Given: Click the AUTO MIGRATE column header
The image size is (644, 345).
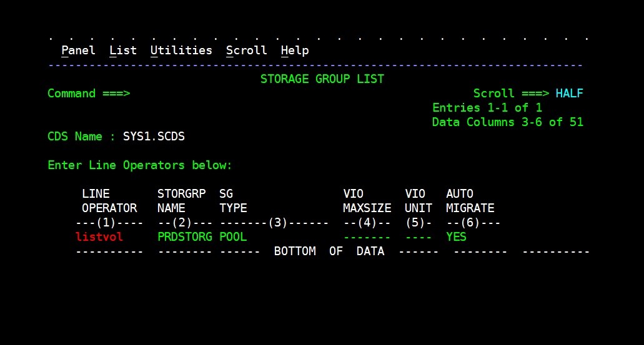Looking at the screenshot, I should (x=470, y=201).
